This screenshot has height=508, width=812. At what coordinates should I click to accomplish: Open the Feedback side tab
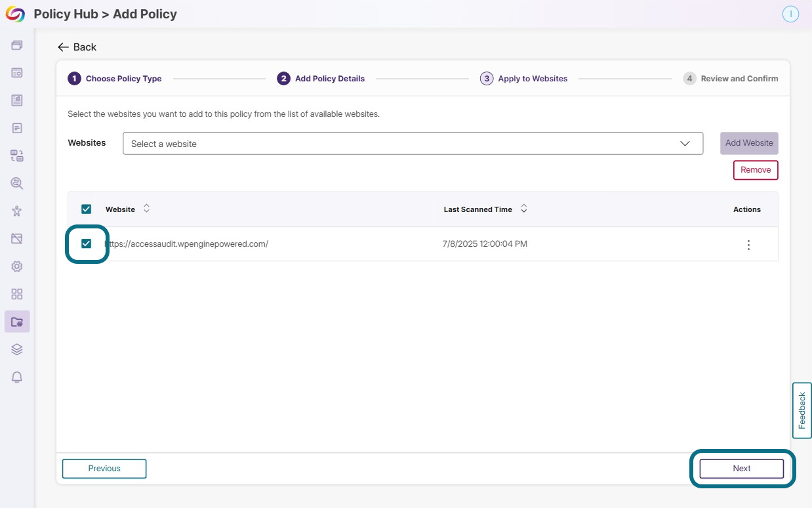click(x=802, y=410)
